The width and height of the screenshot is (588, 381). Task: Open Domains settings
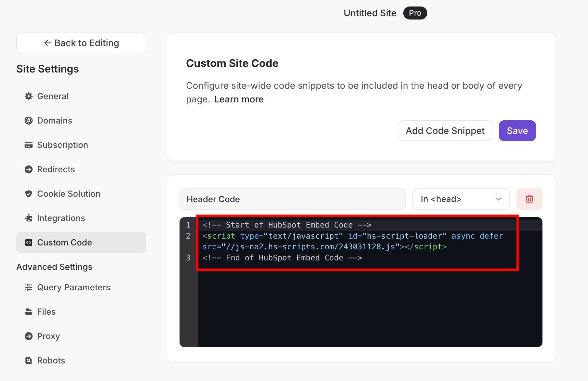click(81, 121)
